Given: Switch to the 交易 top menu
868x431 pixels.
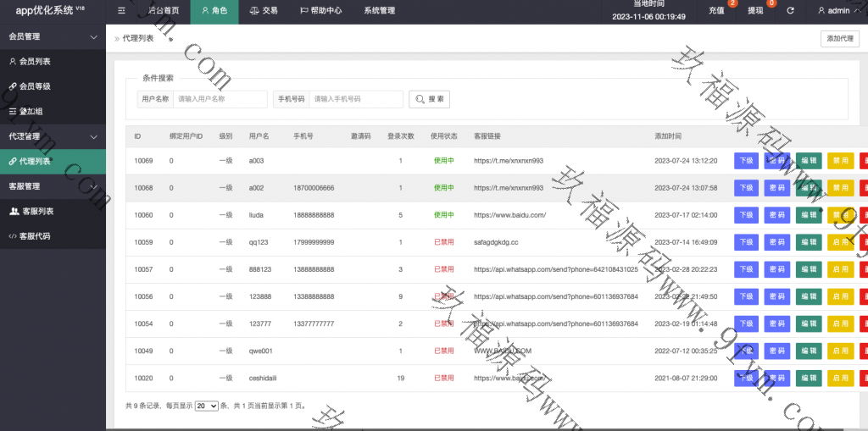Looking at the screenshot, I should click(x=263, y=11).
